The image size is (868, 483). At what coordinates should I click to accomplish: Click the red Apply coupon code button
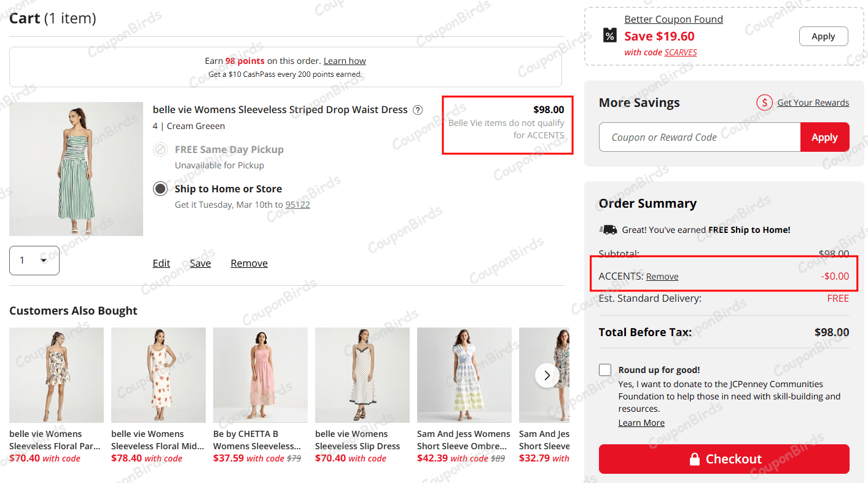[824, 137]
